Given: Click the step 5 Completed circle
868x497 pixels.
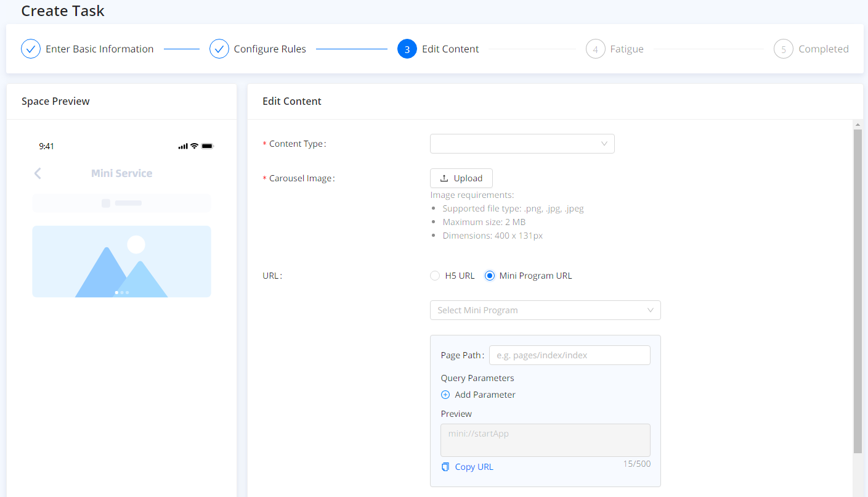Looking at the screenshot, I should click(x=783, y=49).
